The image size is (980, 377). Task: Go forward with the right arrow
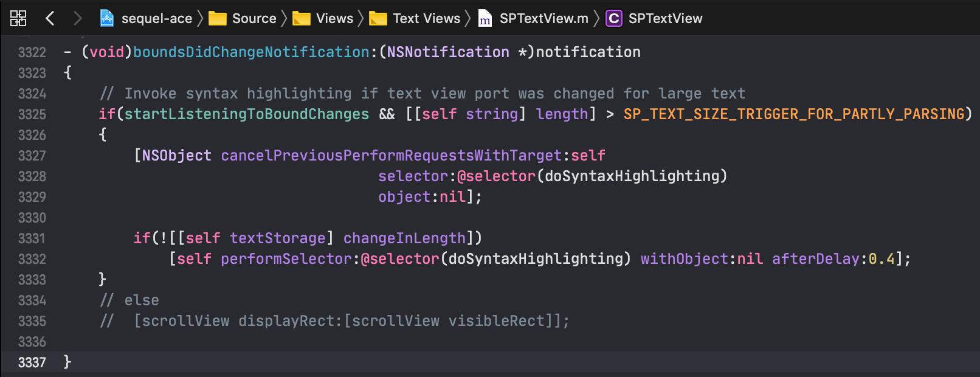point(77,18)
